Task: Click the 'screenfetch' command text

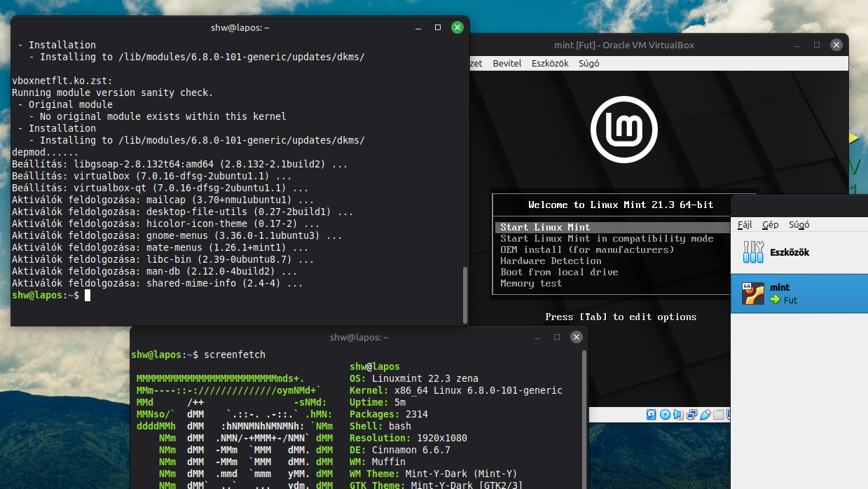Action: point(235,354)
